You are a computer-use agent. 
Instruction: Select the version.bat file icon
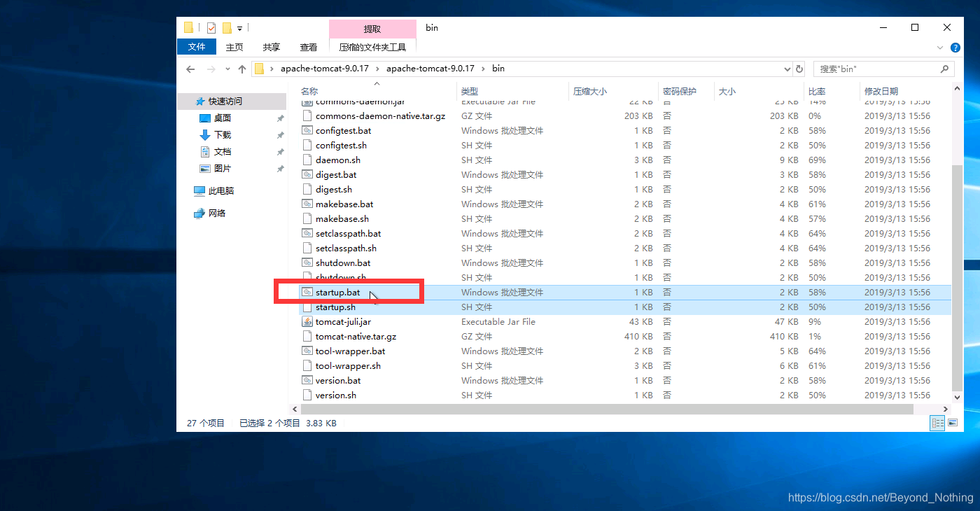point(307,381)
